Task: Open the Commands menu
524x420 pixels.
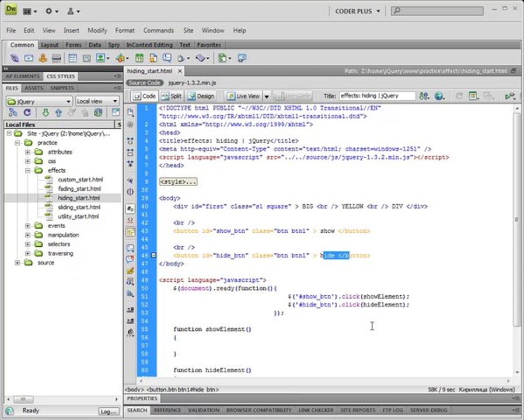Action: click(158, 30)
